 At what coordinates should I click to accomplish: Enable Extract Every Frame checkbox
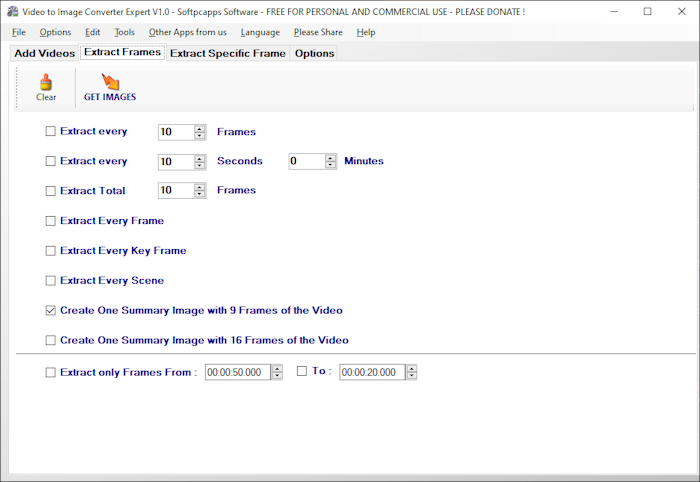[51, 221]
